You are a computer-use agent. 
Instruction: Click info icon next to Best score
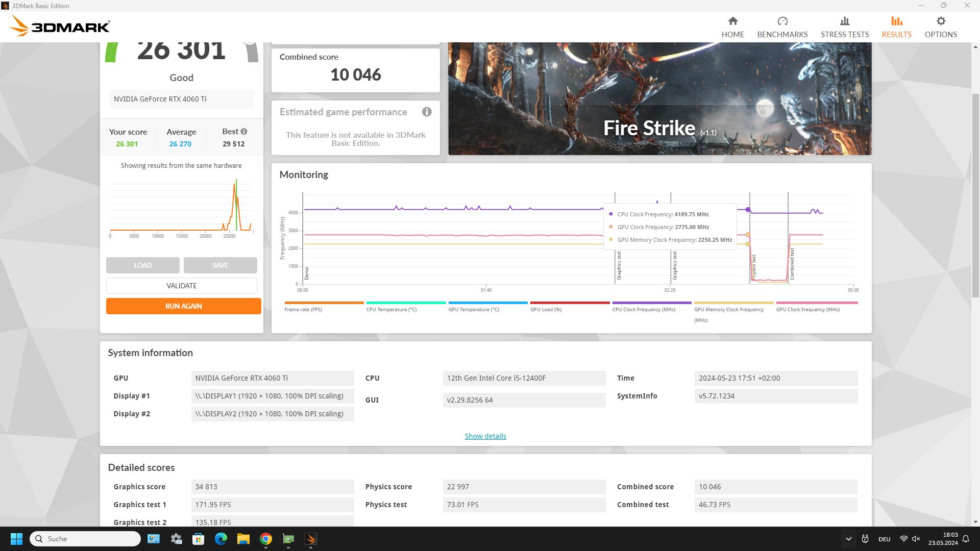244,132
